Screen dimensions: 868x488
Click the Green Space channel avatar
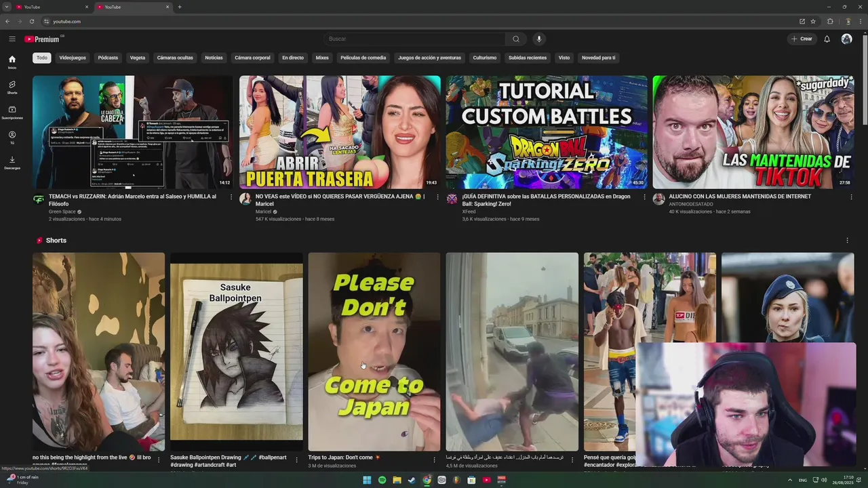[39, 199]
